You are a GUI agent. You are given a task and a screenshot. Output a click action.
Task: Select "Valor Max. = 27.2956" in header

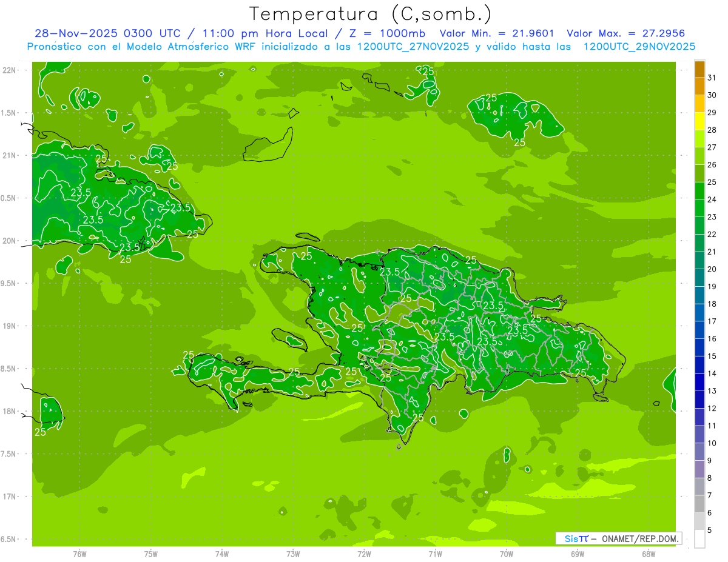[625, 34]
